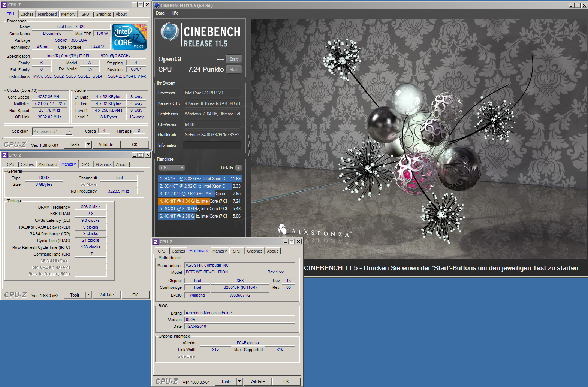Click the Multiplier value x 21.0
Screen dimensions: 588x387
(x=49, y=103)
